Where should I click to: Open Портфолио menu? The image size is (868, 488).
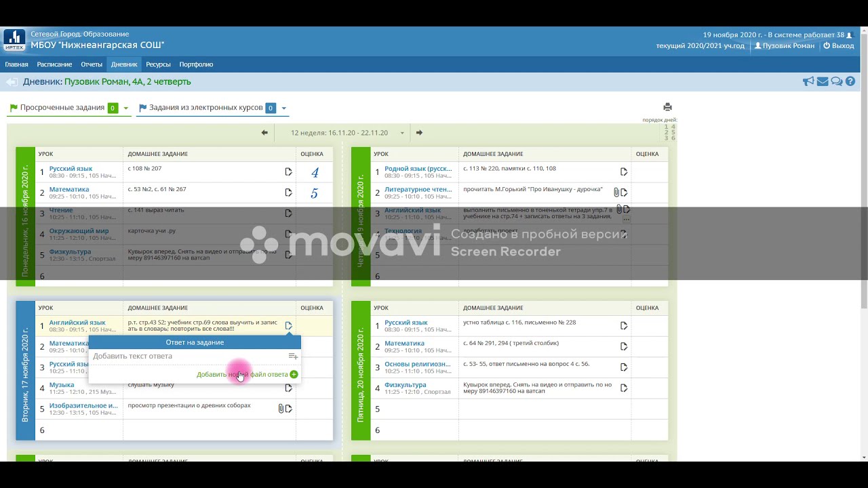196,64
